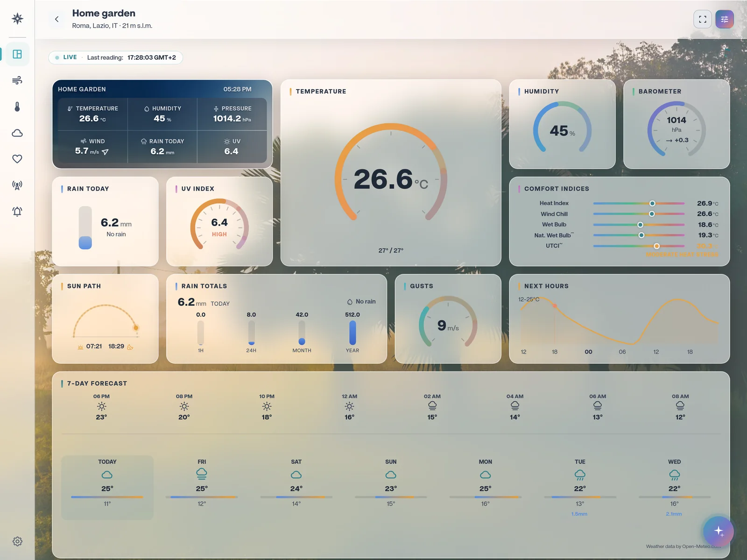Go back with the chevron arrow
The height and width of the screenshot is (560, 747).
pyautogui.click(x=56, y=19)
